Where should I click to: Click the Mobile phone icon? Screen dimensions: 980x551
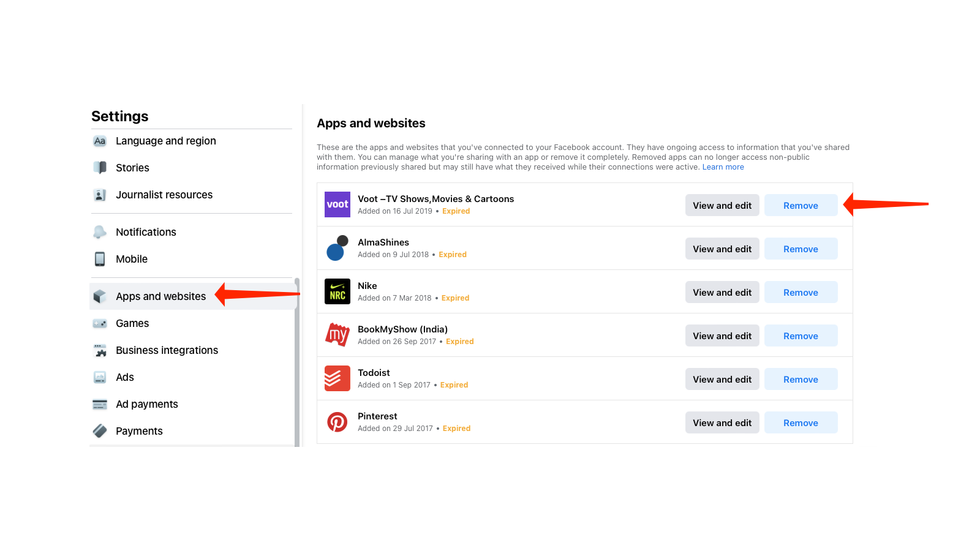[x=100, y=259]
